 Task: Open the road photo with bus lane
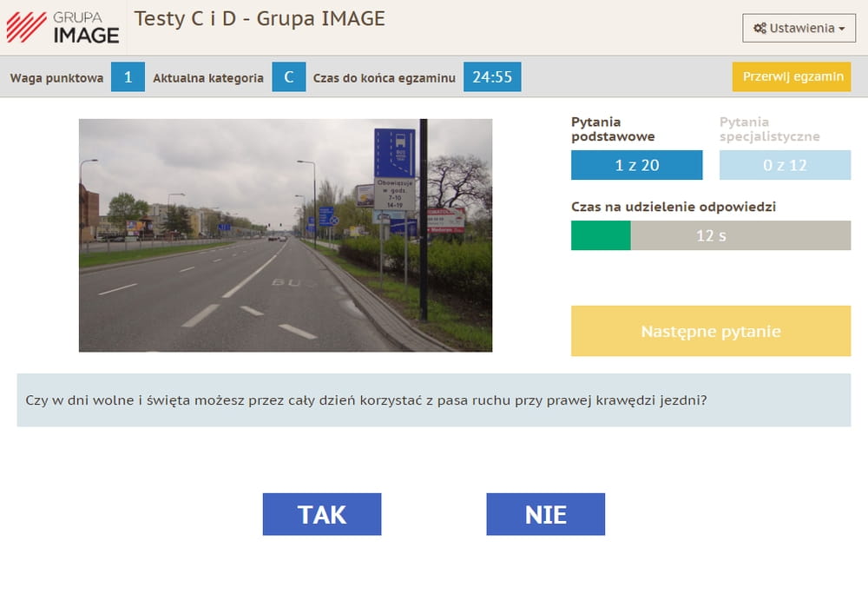click(286, 235)
